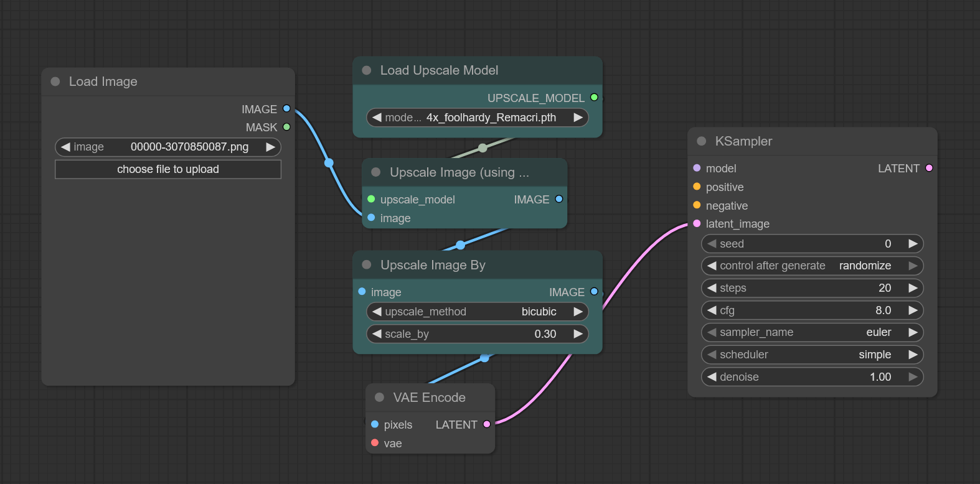Open the scheduler simple dropdown
The width and height of the screenshot is (980, 484).
point(813,354)
